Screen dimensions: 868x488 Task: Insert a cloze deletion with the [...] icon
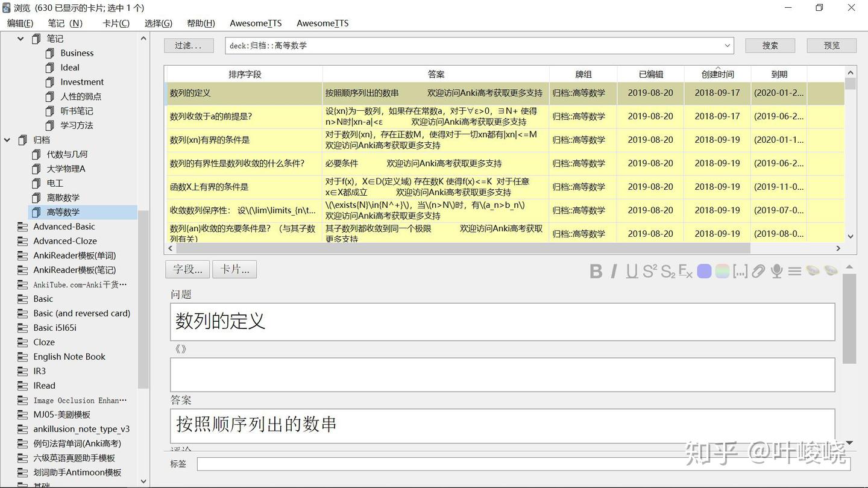pos(740,271)
